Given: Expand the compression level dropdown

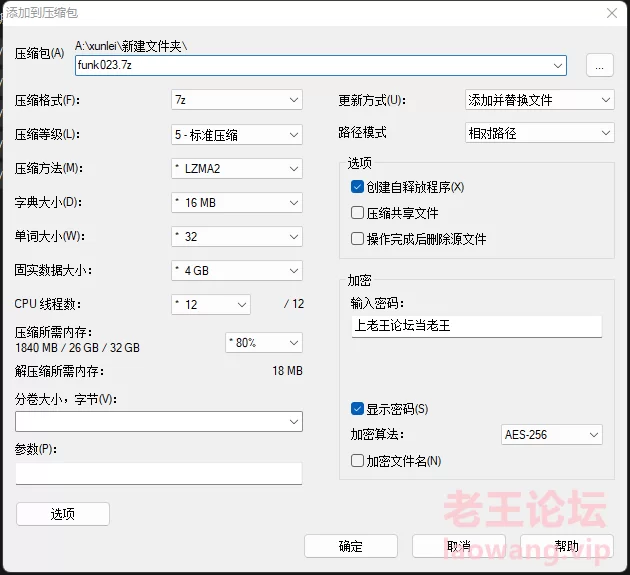Looking at the screenshot, I should coord(237,135).
